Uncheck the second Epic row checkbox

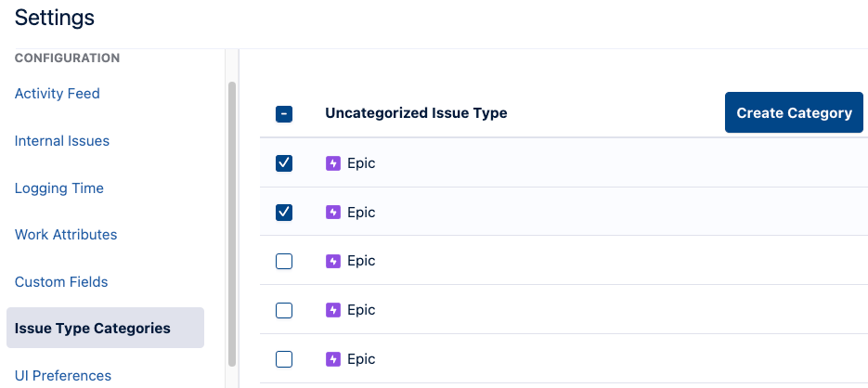click(284, 213)
